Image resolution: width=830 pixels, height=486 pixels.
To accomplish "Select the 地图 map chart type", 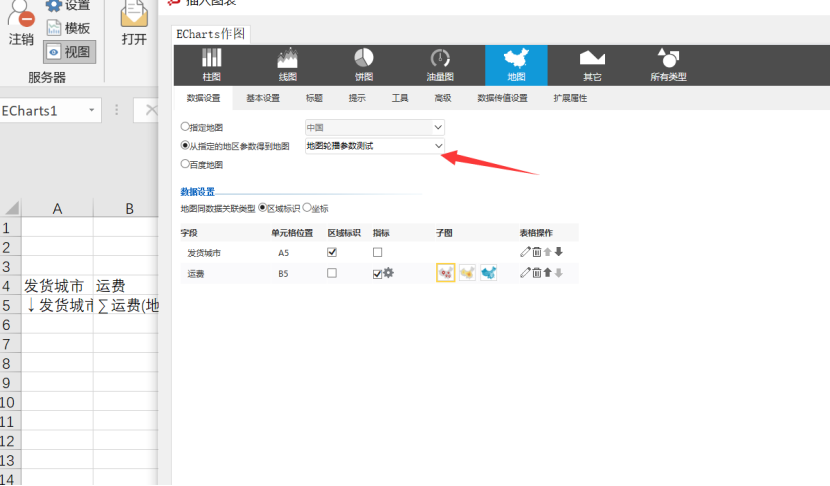I will [x=516, y=65].
